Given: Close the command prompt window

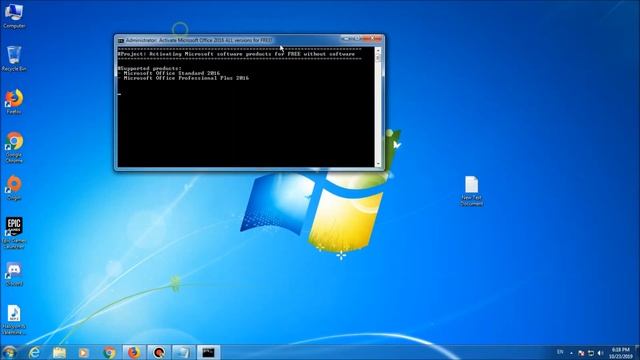Looking at the screenshot, I should [372, 39].
